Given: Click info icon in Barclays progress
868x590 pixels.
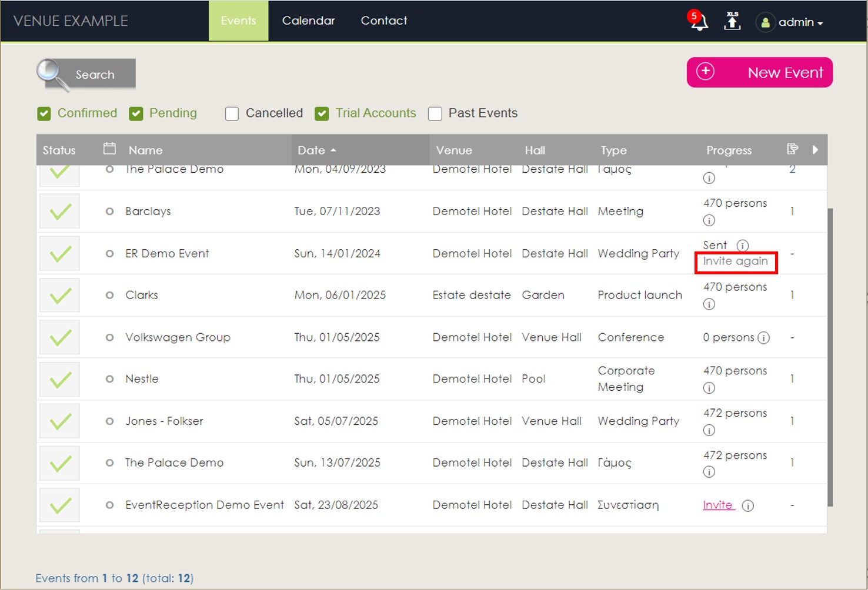Looking at the screenshot, I should coord(709,220).
